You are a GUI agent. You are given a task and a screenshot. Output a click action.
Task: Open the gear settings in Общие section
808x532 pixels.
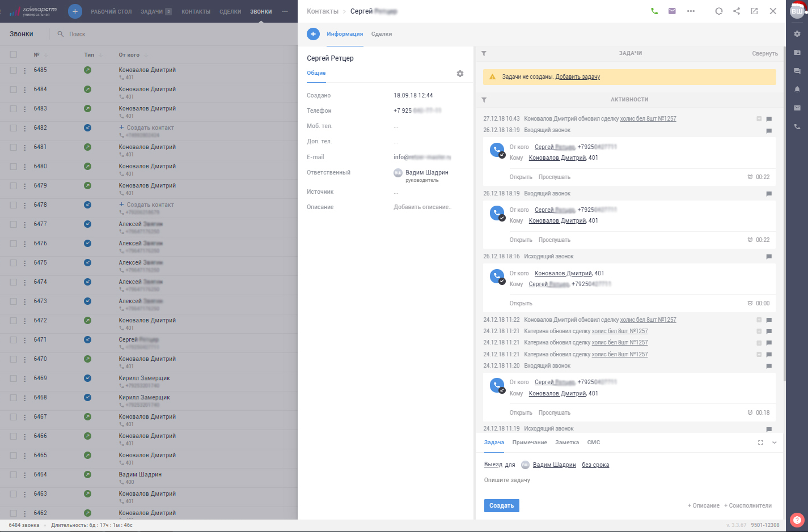click(x=460, y=74)
